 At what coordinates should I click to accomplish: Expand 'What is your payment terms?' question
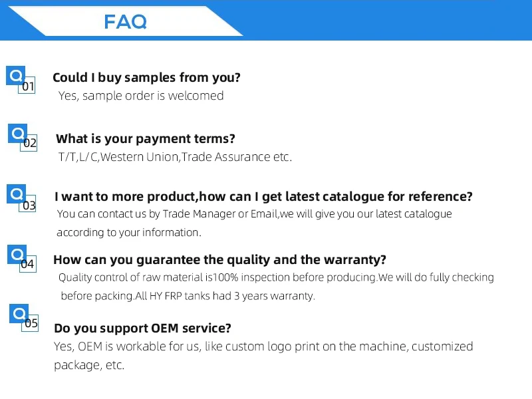point(145,139)
